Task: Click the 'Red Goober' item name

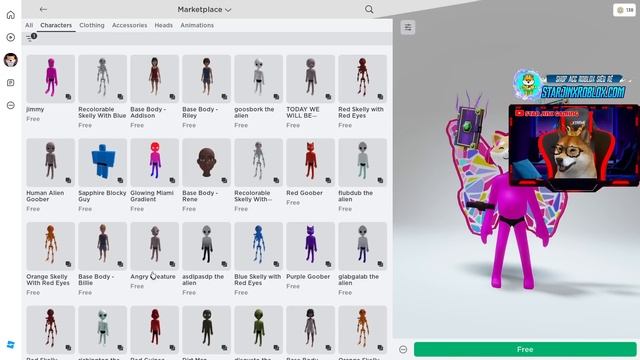Action: tap(304, 193)
